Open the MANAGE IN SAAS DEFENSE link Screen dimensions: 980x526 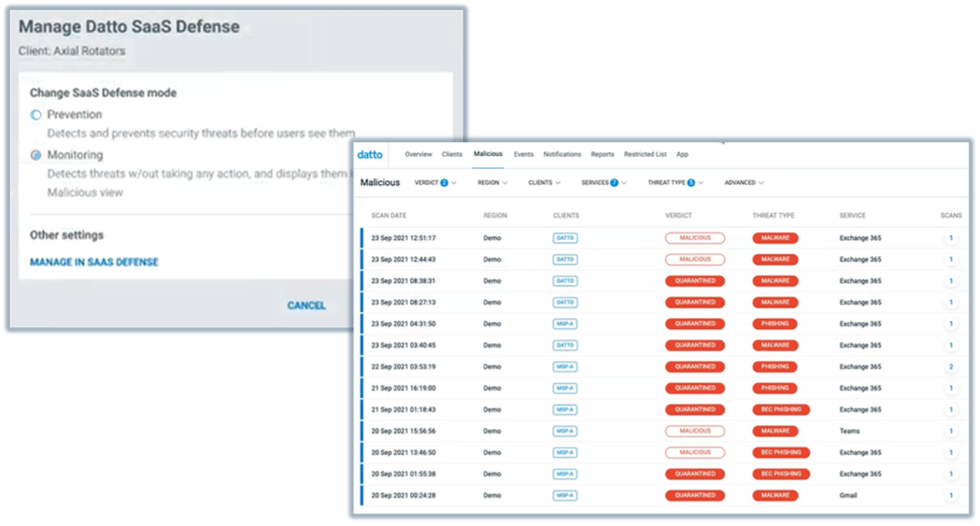[x=94, y=262]
